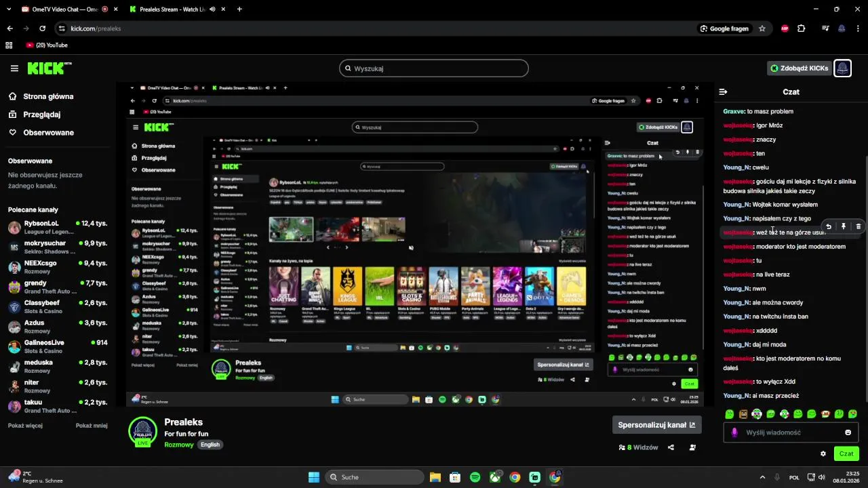This screenshot has height=488, width=868.
Task: Open grendy recommended channel
Action: click(x=58, y=287)
